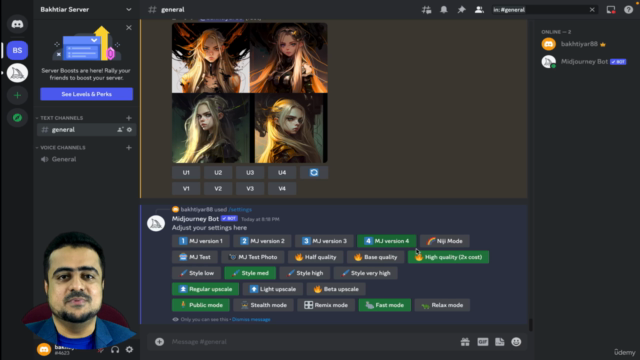Edit general channel settings gear icon
The height and width of the screenshot is (360, 640).
pyautogui.click(x=129, y=130)
